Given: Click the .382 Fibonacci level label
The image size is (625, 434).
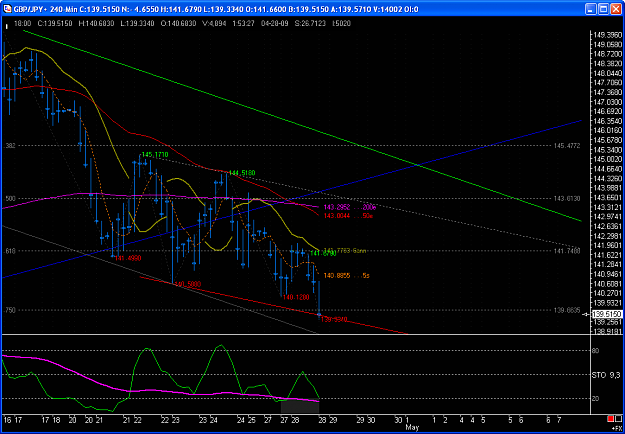Looking at the screenshot, I should (9, 146).
